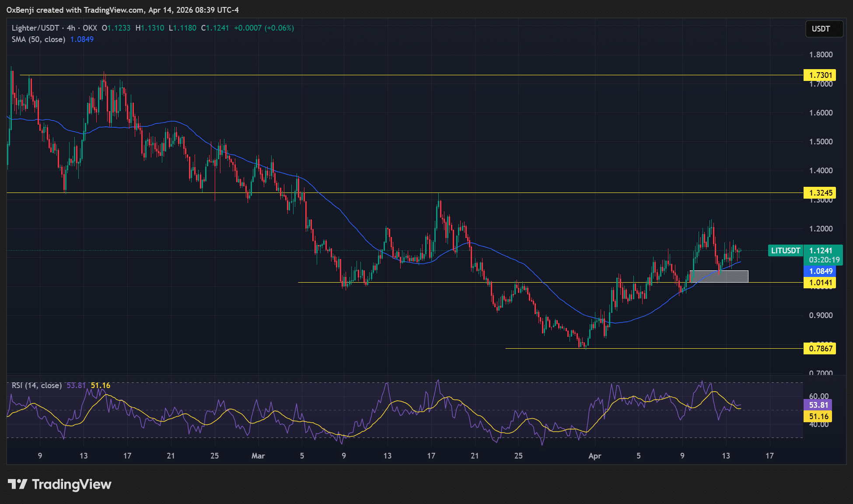Click the LITUSDT symbol price tag

pyautogui.click(x=785, y=251)
